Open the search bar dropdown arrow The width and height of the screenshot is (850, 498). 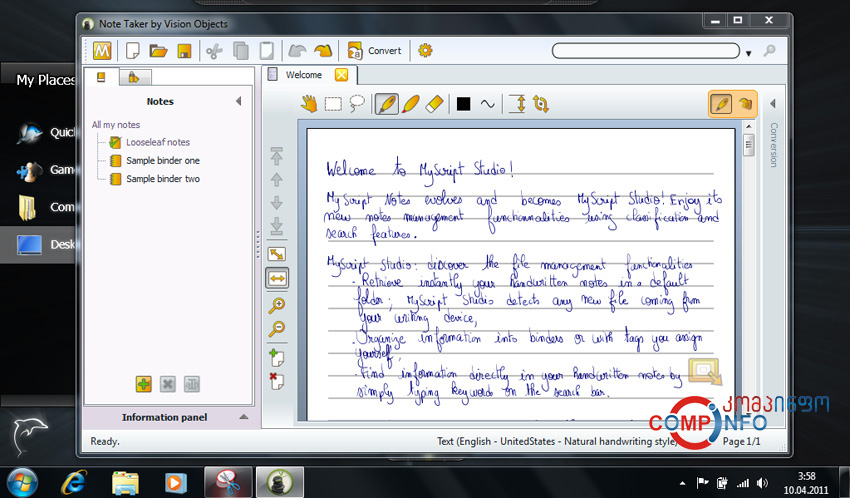click(x=749, y=53)
